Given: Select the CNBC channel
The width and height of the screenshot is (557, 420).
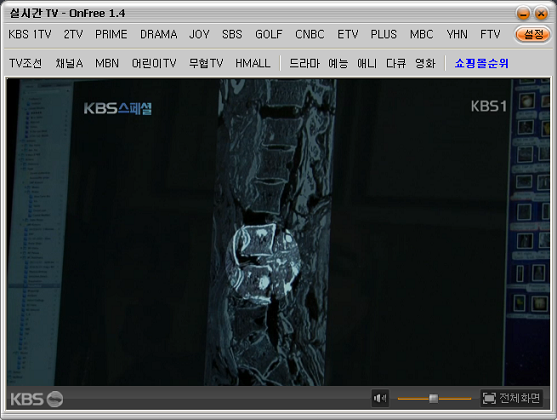Looking at the screenshot, I should 309,34.
